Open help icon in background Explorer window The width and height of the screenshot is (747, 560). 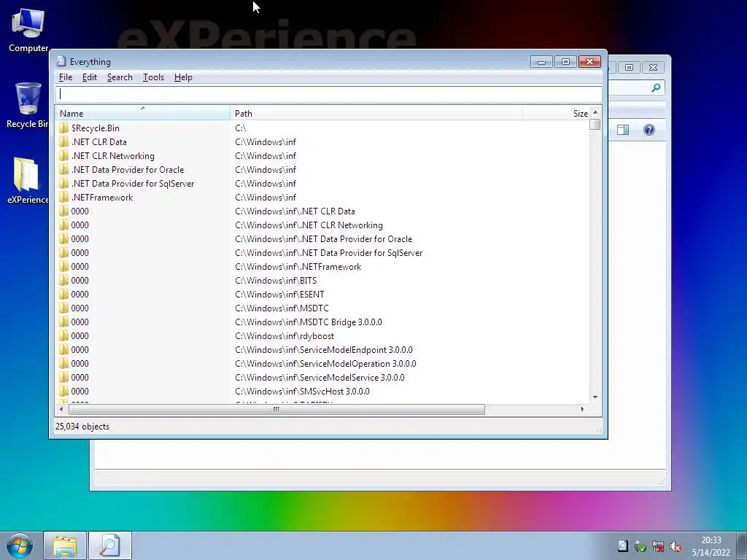coord(649,130)
